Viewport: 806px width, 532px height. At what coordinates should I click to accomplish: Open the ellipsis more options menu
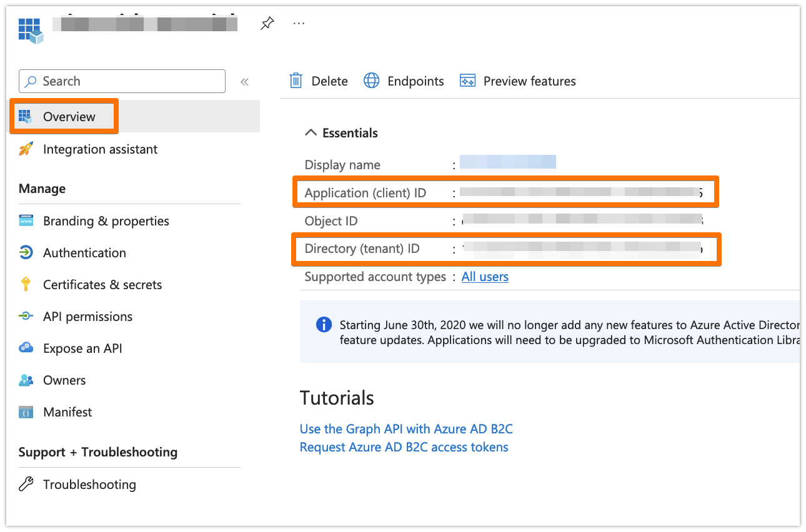pos(299,24)
